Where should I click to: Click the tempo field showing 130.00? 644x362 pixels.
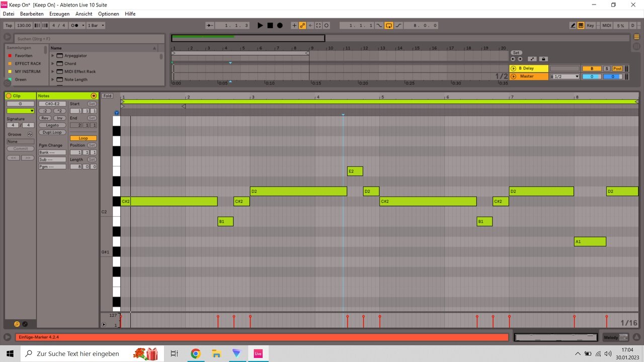pos(24,25)
